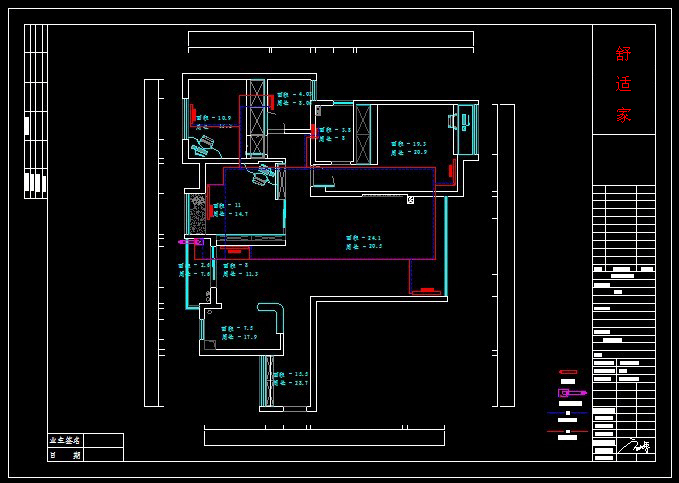Click the 业主签名 owner signature cell

[x=66, y=440]
